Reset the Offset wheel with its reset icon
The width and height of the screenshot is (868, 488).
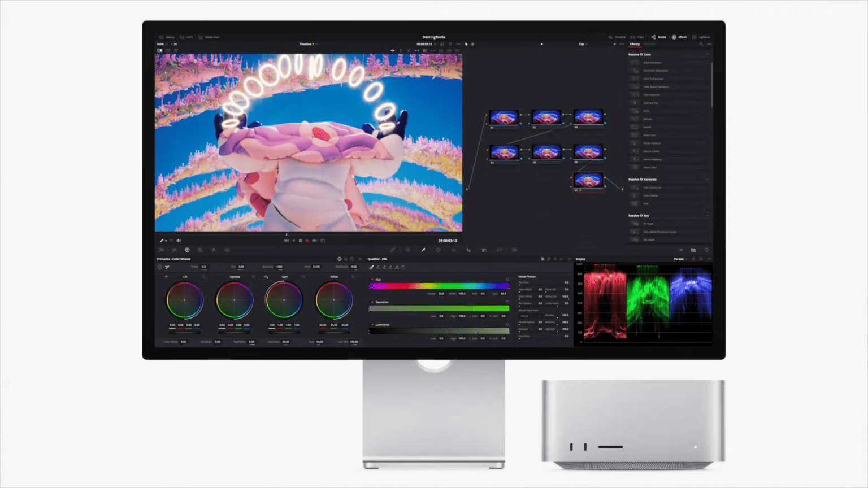click(353, 277)
